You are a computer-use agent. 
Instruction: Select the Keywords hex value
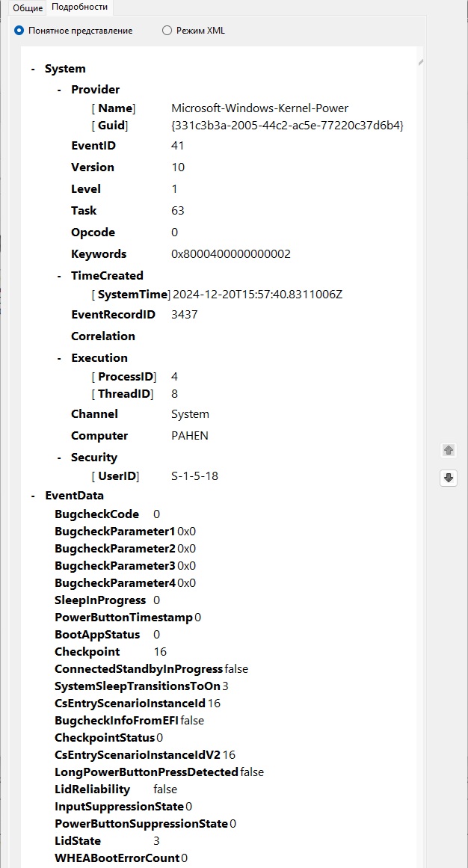click(x=231, y=254)
